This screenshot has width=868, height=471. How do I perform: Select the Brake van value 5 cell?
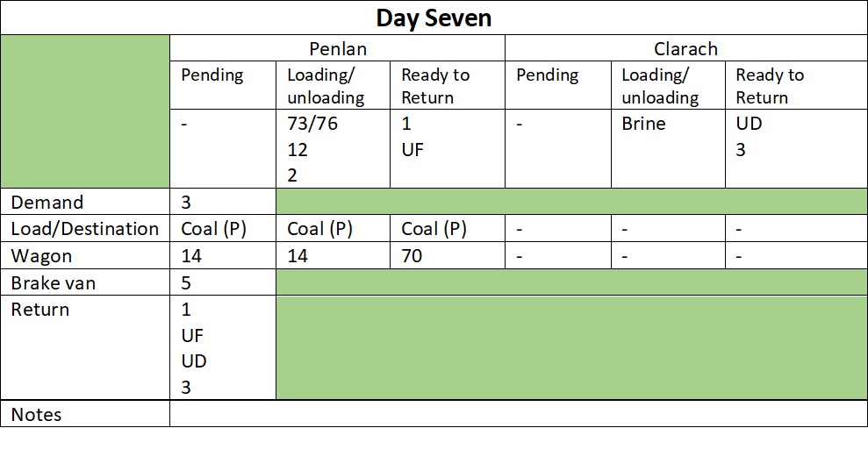223,282
